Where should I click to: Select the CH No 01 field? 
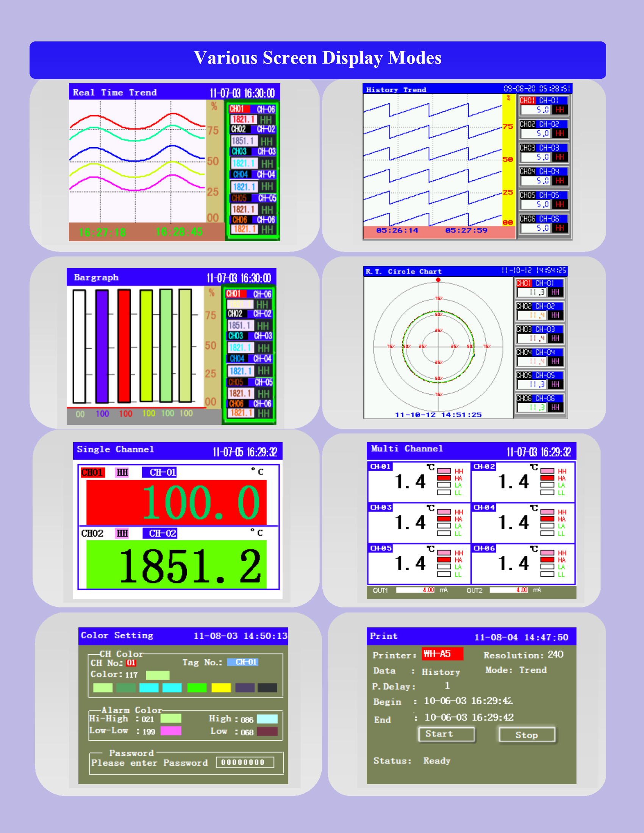coord(131,663)
